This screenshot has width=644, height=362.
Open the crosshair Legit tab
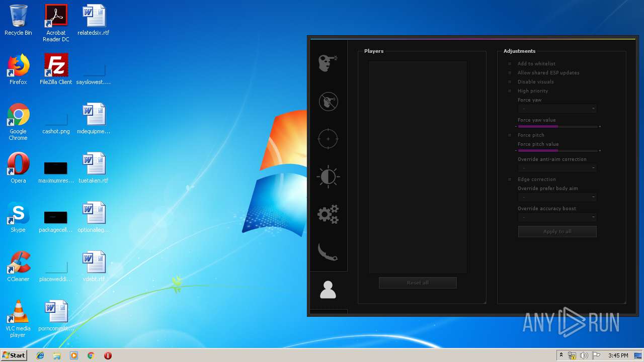pyautogui.click(x=328, y=139)
